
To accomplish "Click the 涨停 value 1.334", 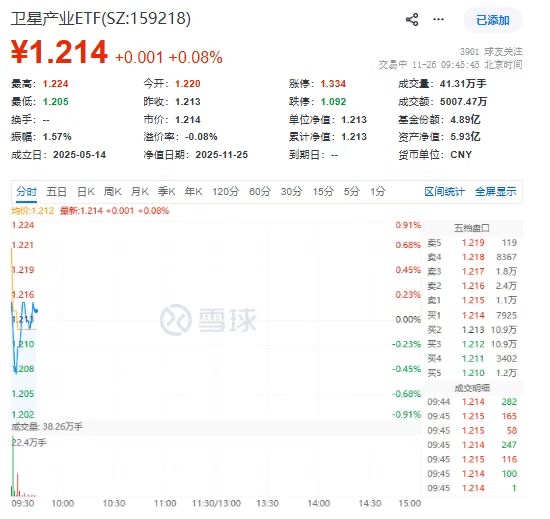I will pyautogui.click(x=333, y=84).
